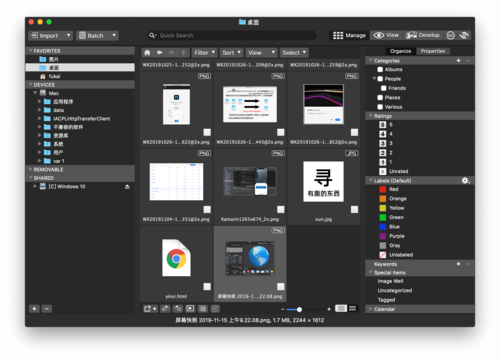Open the Sort dropdown menu

pos(232,53)
